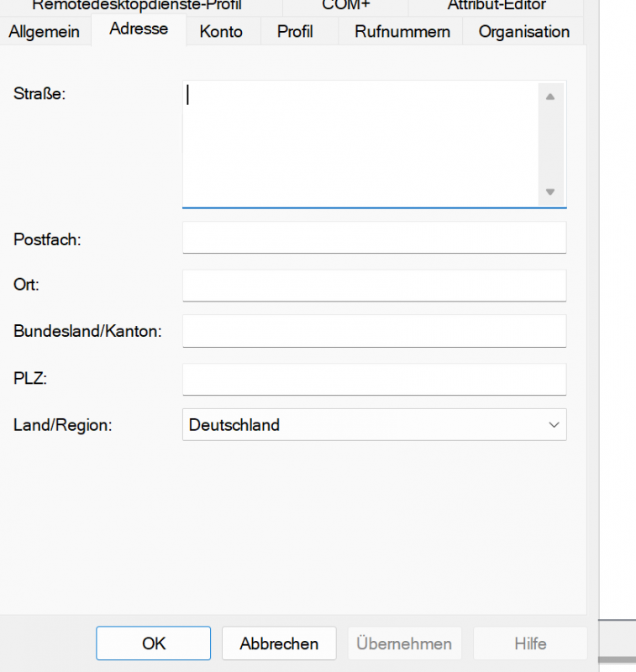Click into the Postfach field
This screenshot has height=672, width=636.
374,238
